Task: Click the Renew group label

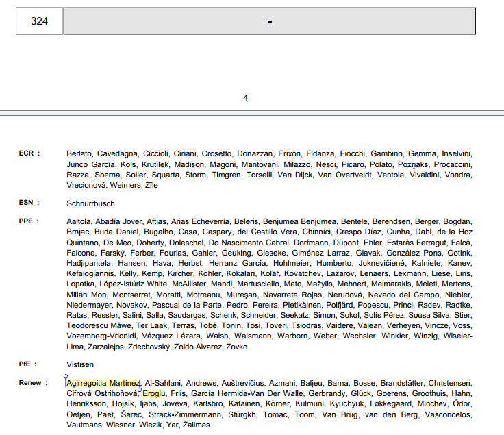Action: (x=33, y=383)
